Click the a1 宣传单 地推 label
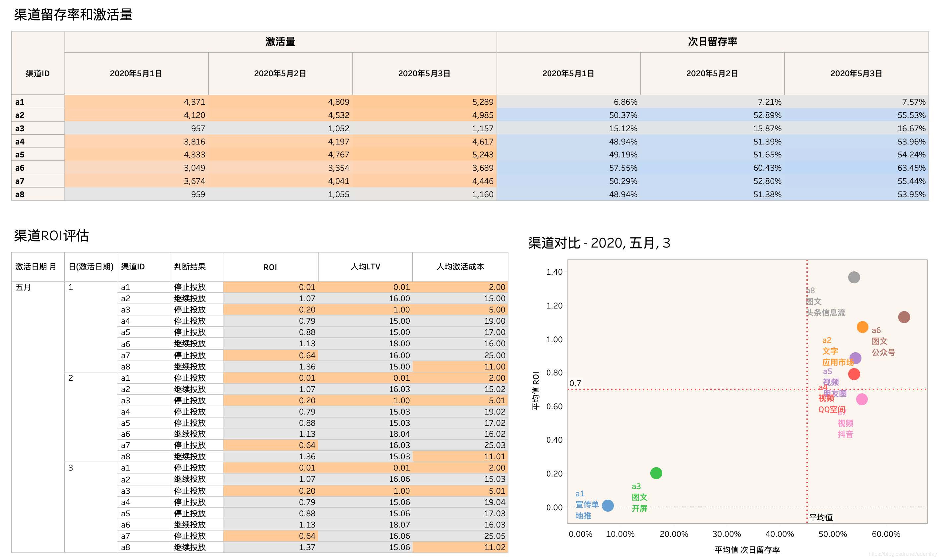Image resolution: width=940 pixels, height=560 pixels. (587, 505)
